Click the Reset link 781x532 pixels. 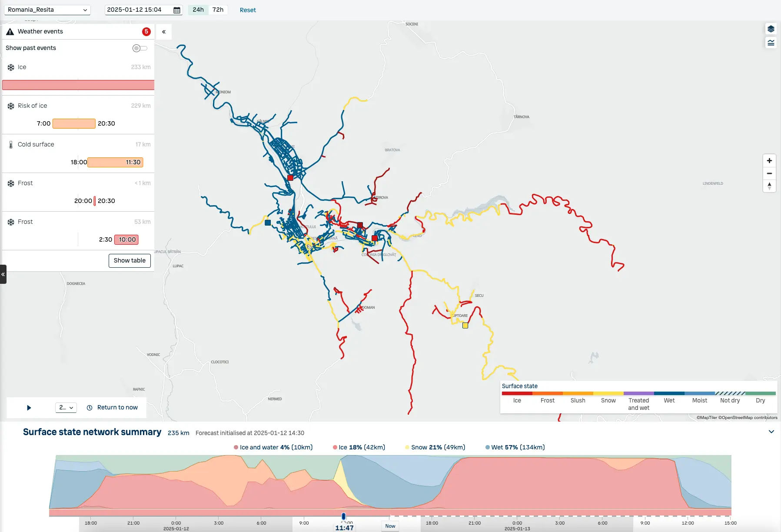coord(248,10)
